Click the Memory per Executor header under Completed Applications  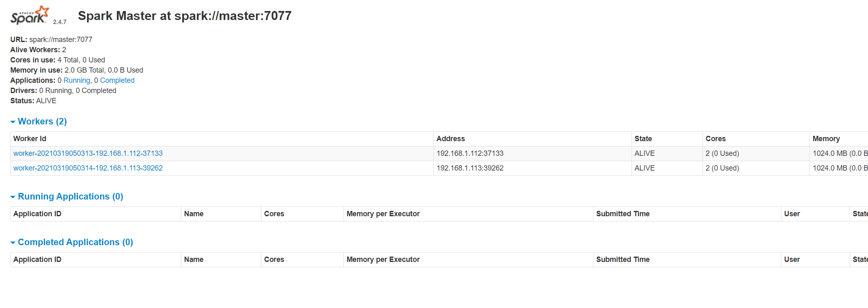383,259
